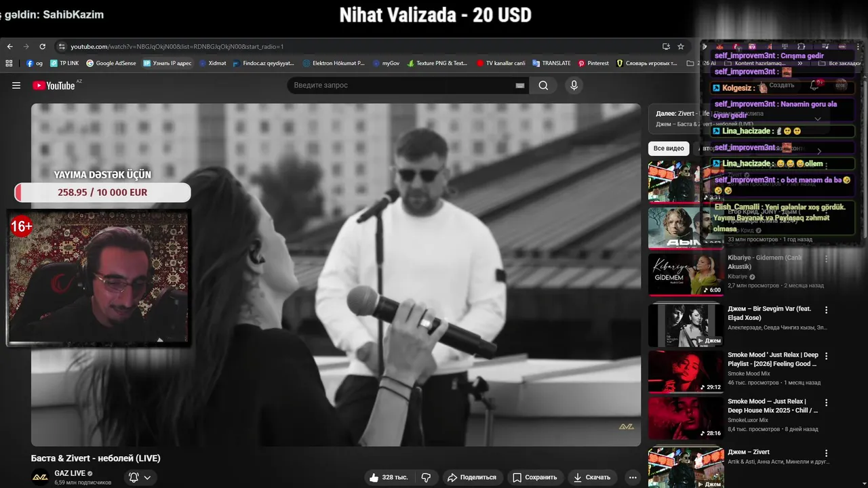Open the Узнать IP адрес bookmark
The height and width of the screenshot is (488, 868).
pos(167,63)
